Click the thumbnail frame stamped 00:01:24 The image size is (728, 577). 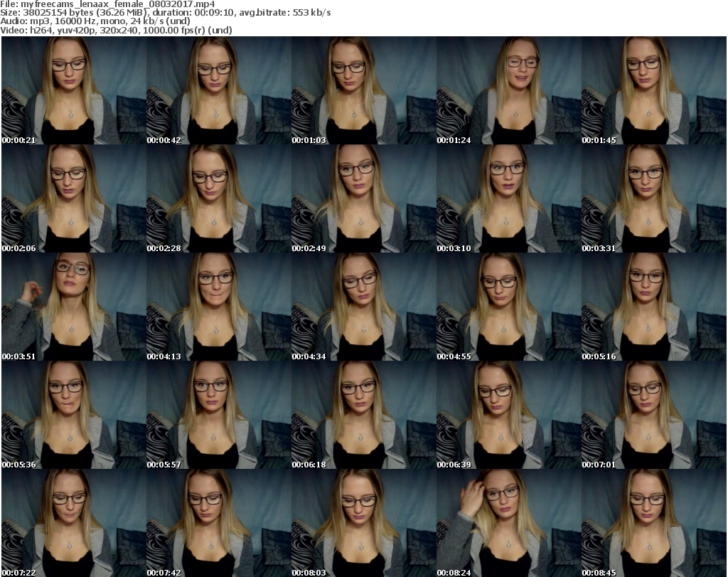pos(509,90)
